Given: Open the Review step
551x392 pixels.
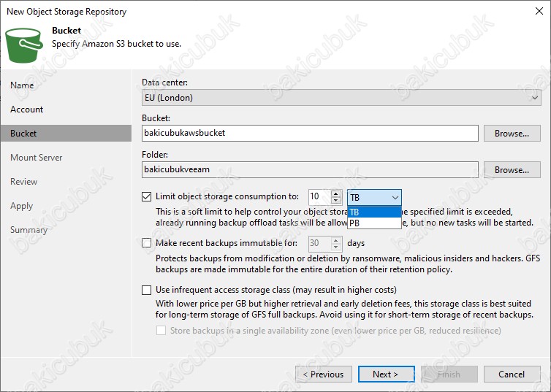Looking at the screenshot, I should coord(24,182).
